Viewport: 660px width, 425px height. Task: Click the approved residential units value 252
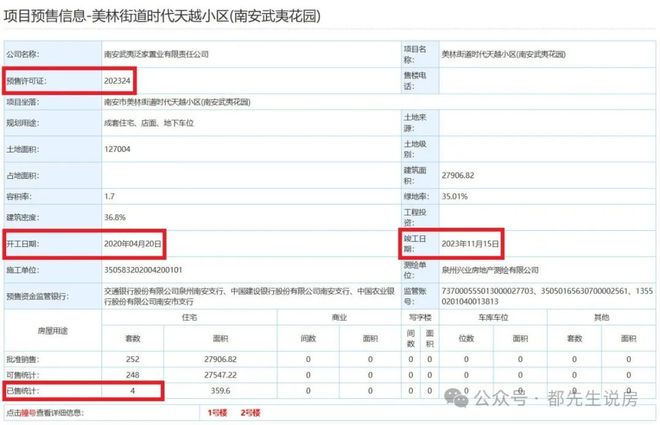coord(133,359)
